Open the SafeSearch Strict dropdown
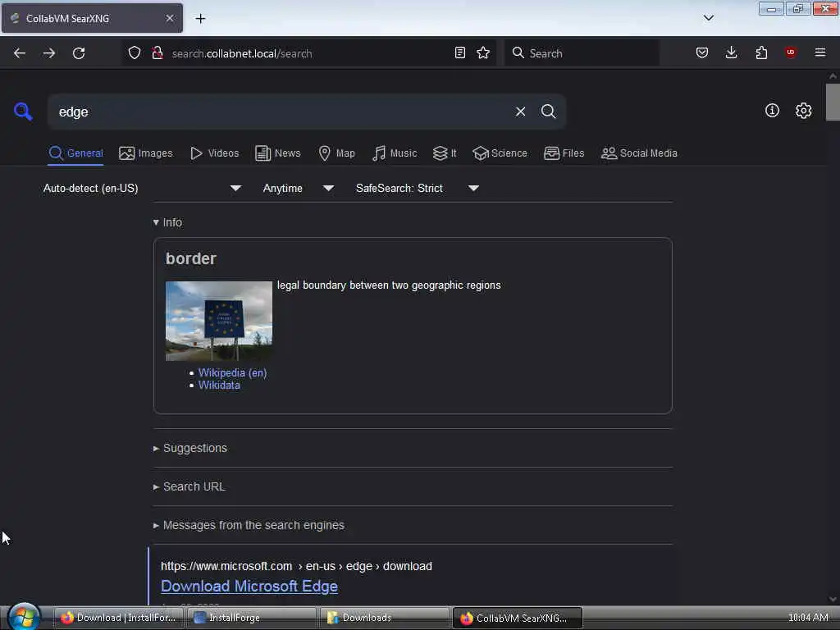 [x=417, y=188]
